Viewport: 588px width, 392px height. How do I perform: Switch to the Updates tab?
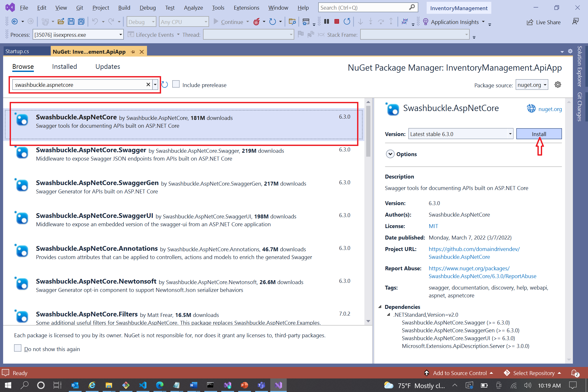click(108, 66)
